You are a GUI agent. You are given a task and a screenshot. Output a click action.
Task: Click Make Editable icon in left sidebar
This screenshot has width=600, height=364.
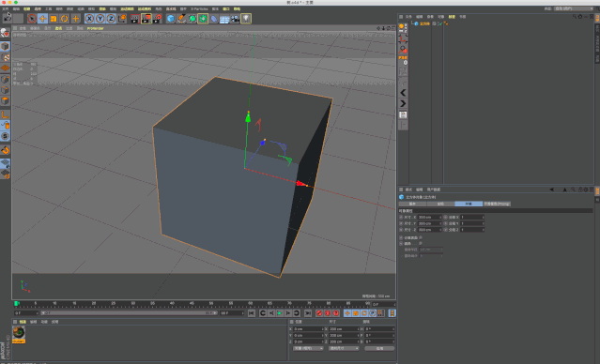click(x=5, y=34)
